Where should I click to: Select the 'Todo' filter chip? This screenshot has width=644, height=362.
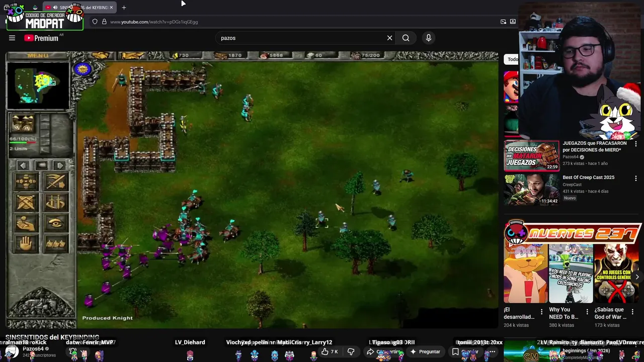click(512, 59)
